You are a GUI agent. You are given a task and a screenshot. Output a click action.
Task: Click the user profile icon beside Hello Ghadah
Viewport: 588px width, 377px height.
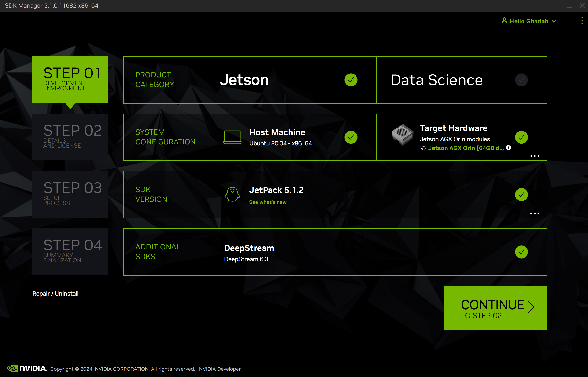(x=504, y=21)
